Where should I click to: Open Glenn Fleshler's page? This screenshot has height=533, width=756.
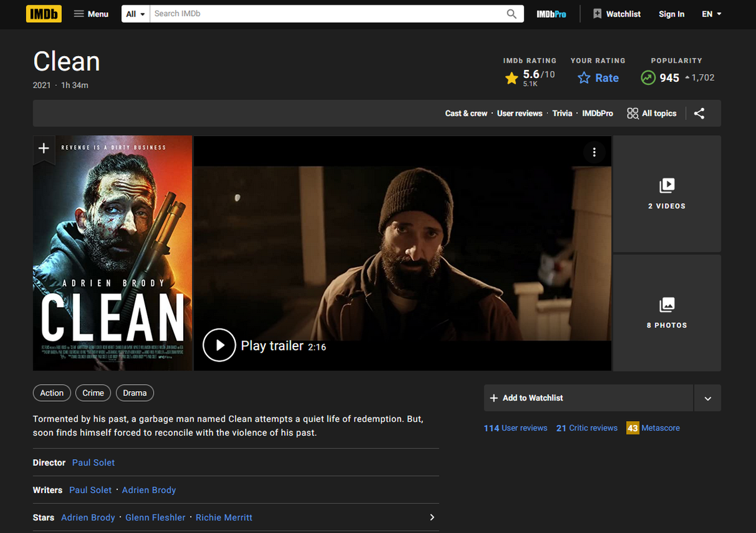[155, 518]
